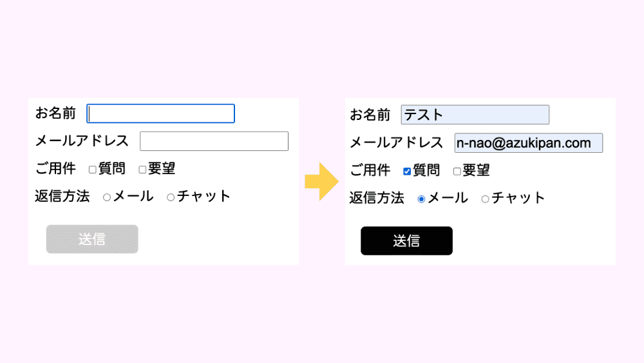644x363 pixels.
Task: Click the メールアドレス label in the filled-in form
Action: (x=396, y=142)
